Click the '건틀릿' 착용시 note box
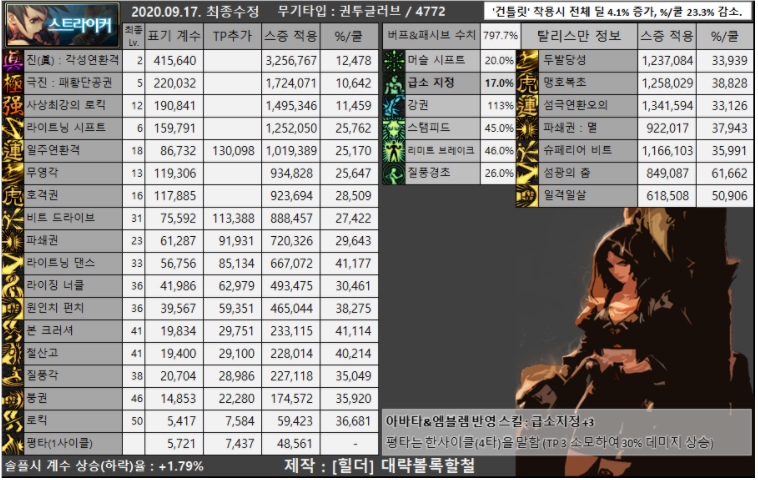Viewport: 758px width, 480px height. (619, 11)
